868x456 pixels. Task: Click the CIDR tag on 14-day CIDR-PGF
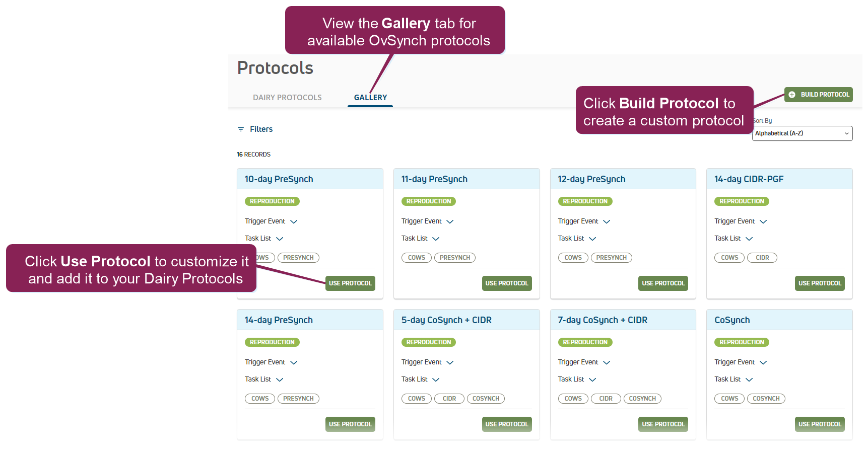click(x=762, y=258)
